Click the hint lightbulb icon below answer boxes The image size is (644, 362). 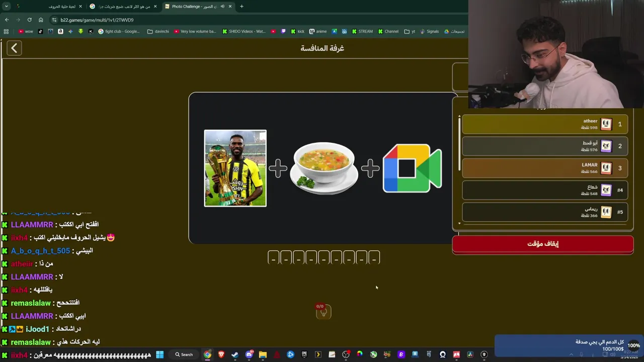(324, 312)
